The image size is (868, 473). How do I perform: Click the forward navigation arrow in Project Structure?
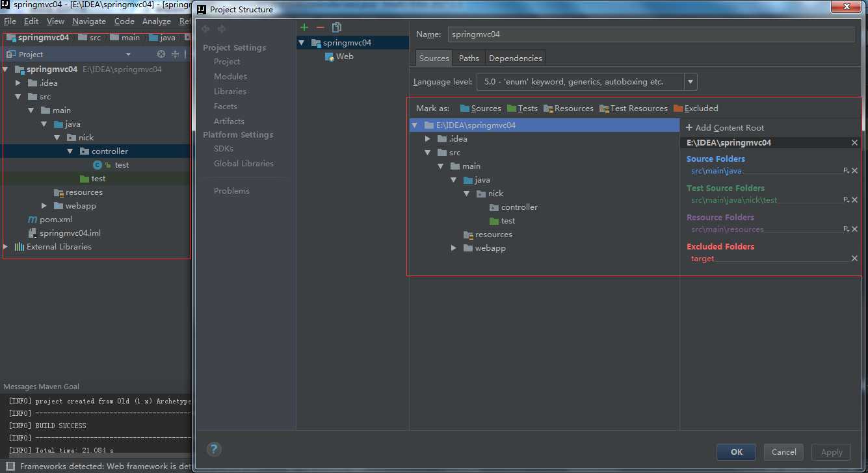click(x=222, y=29)
